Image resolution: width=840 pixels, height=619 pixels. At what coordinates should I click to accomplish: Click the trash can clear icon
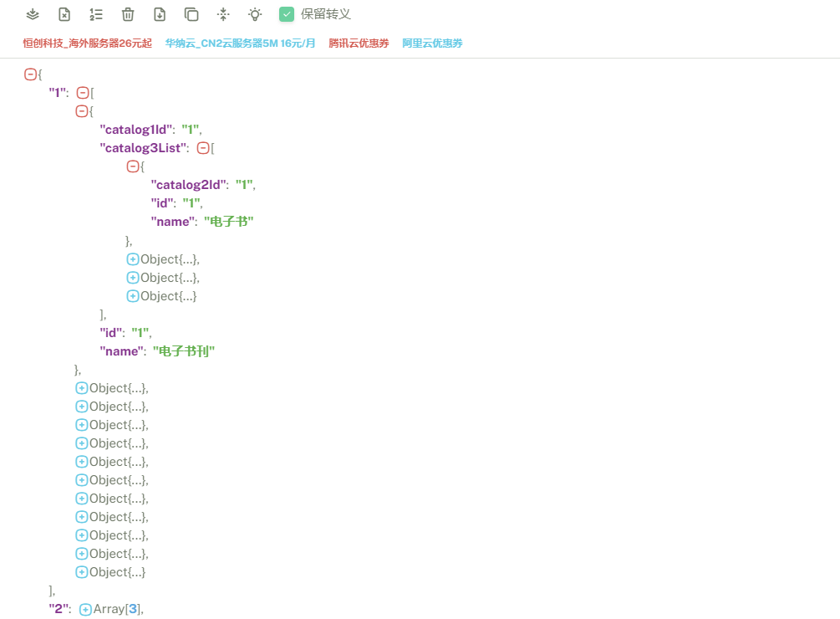128,14
